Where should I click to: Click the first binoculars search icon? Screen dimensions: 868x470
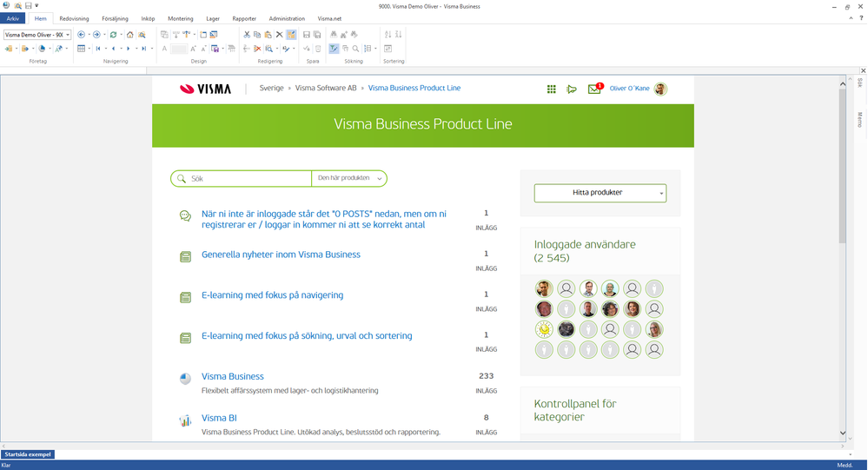tap(334, 35)
